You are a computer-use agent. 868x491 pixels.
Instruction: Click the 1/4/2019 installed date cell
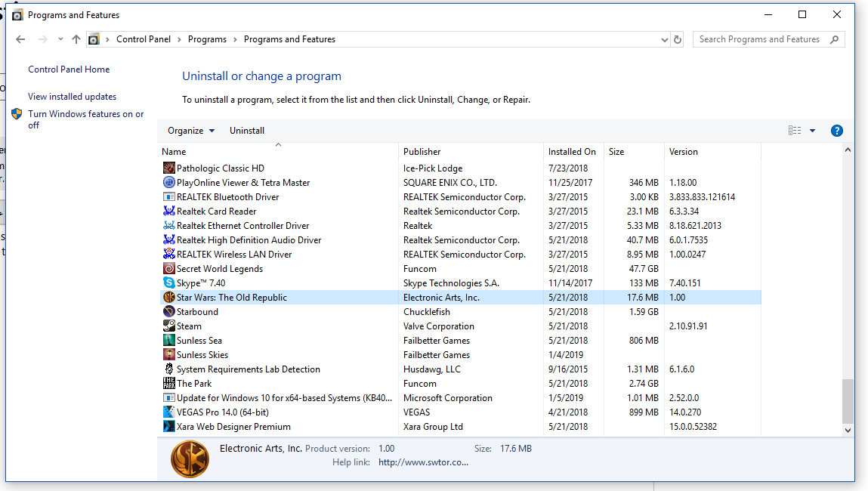[x=566, y=355]
